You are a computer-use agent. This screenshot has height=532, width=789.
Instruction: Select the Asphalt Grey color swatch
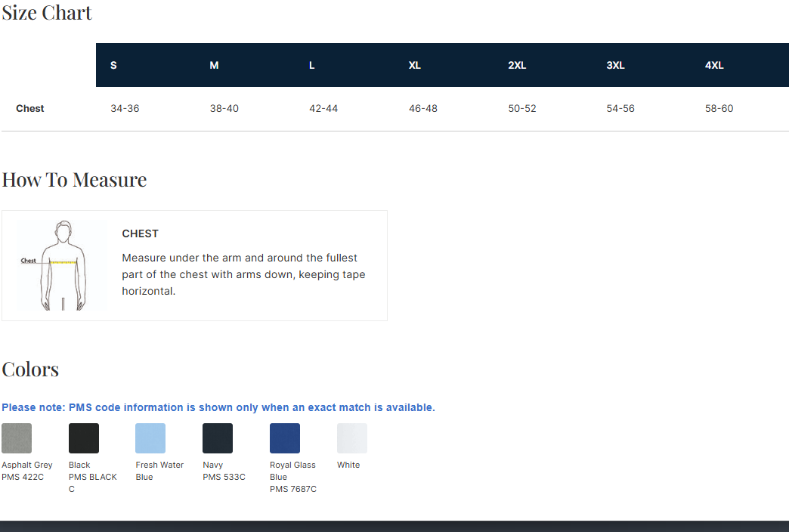pyautogui.click(x=17, y=438)
